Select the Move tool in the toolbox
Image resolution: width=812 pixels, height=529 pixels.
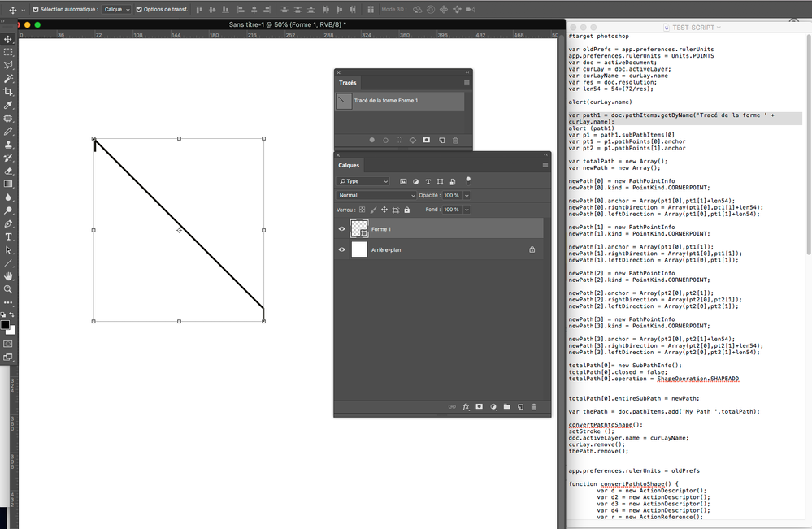click(x=8, y=39)
